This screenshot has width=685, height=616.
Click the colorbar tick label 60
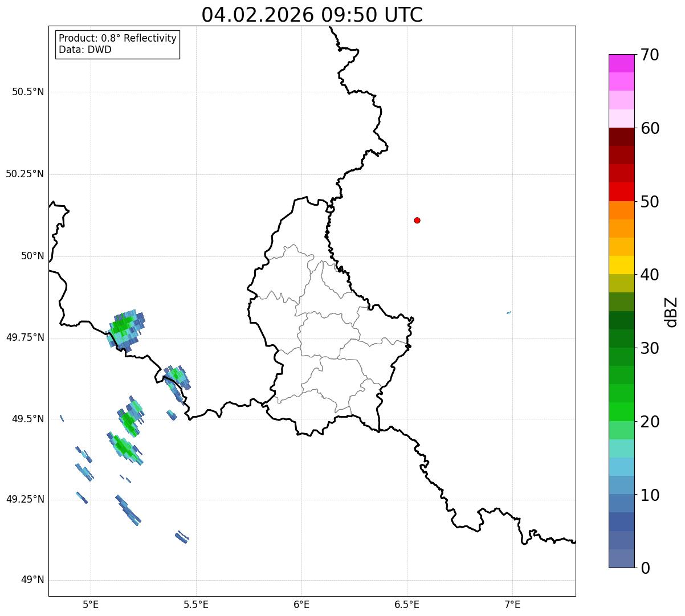click(650, 128)
